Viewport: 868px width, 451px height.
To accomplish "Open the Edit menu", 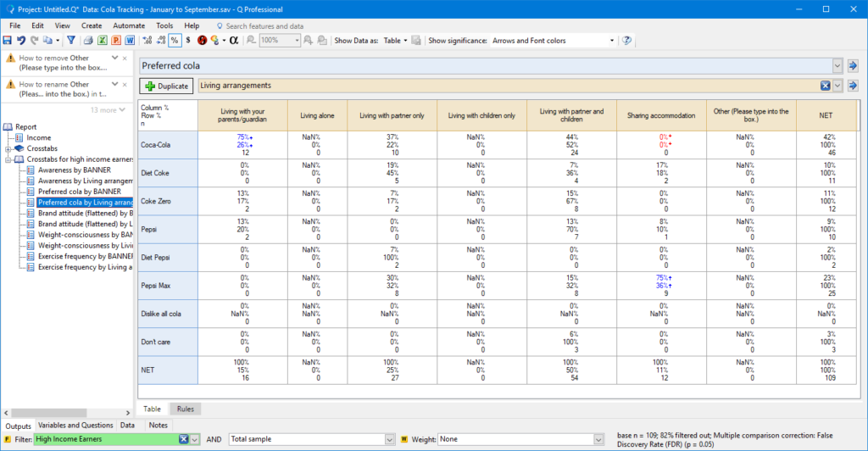I will 37,26.
